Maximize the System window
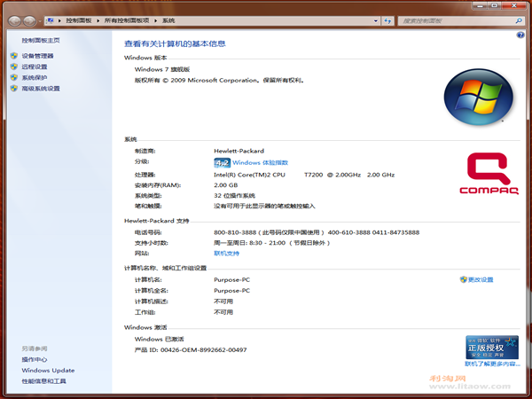Viewport: 532px width, 399px height. [495, 5]
